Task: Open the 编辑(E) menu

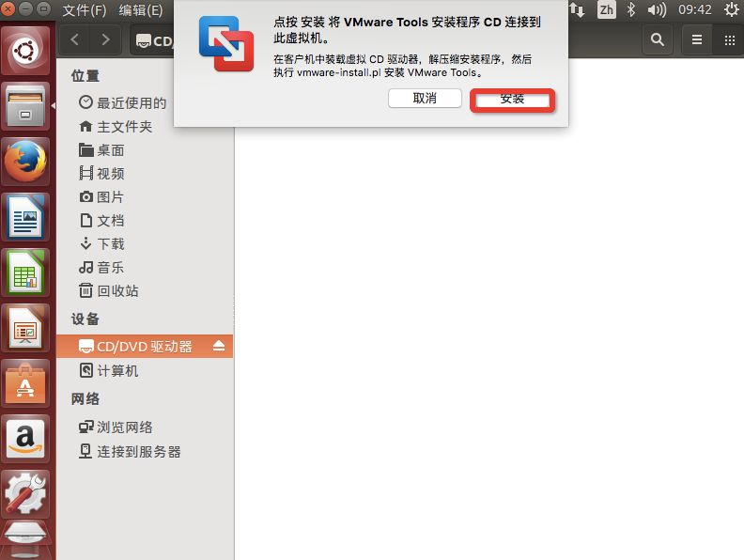Action: click(141, 10)
